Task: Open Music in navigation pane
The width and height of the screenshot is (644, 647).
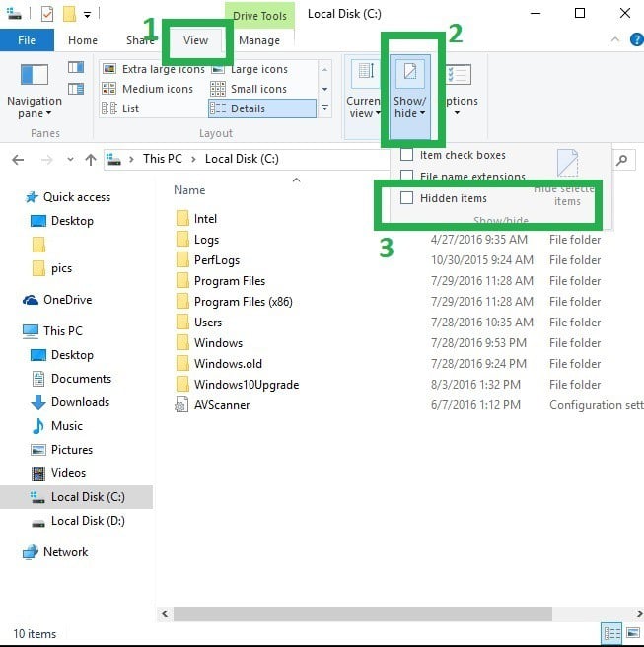Action: click(x=67, y=426)
